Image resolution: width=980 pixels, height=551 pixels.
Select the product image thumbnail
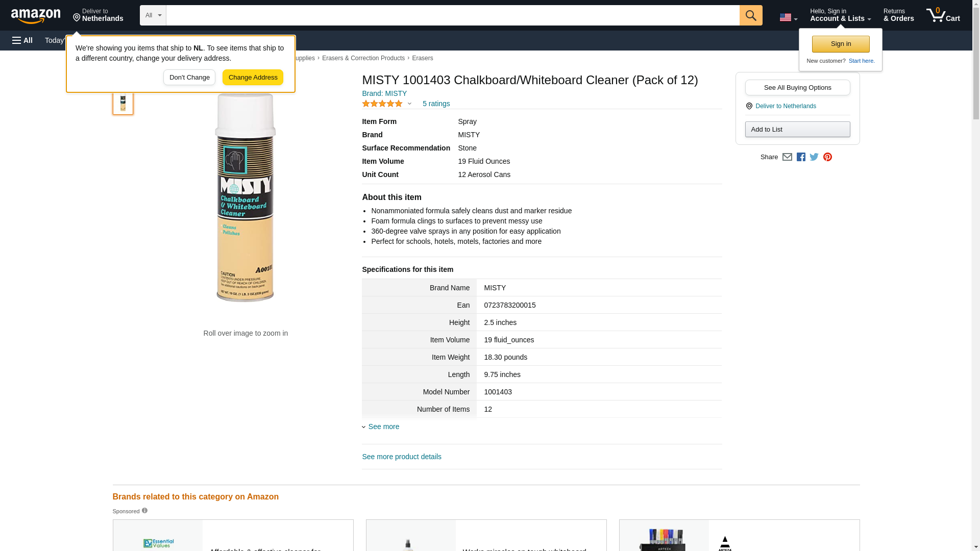point(123,103)
